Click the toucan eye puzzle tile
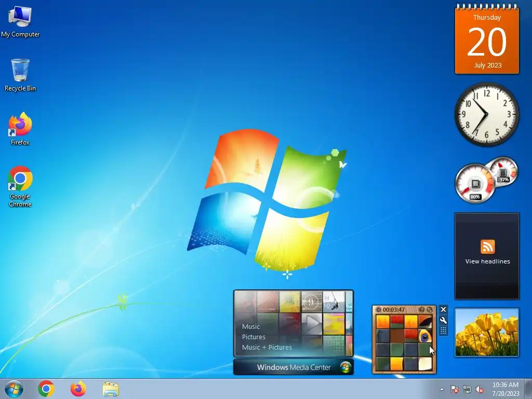 (x=425, y=336)
